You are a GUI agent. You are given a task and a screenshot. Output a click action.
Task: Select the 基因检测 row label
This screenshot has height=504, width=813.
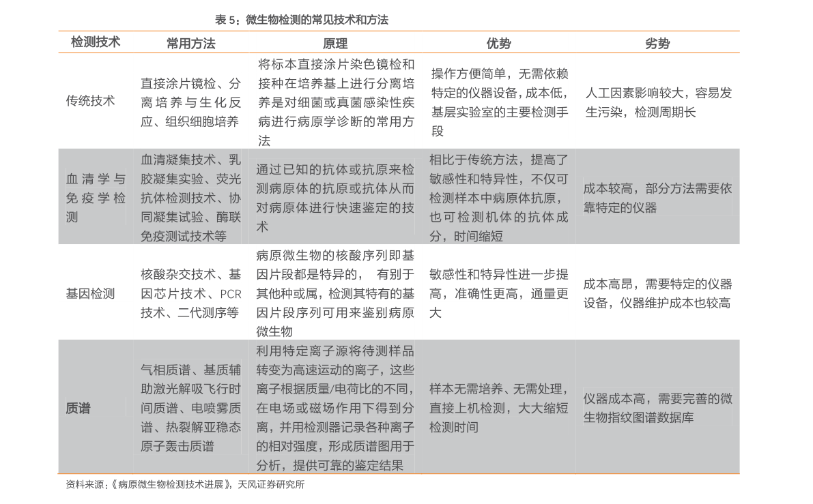coord(90,294)
